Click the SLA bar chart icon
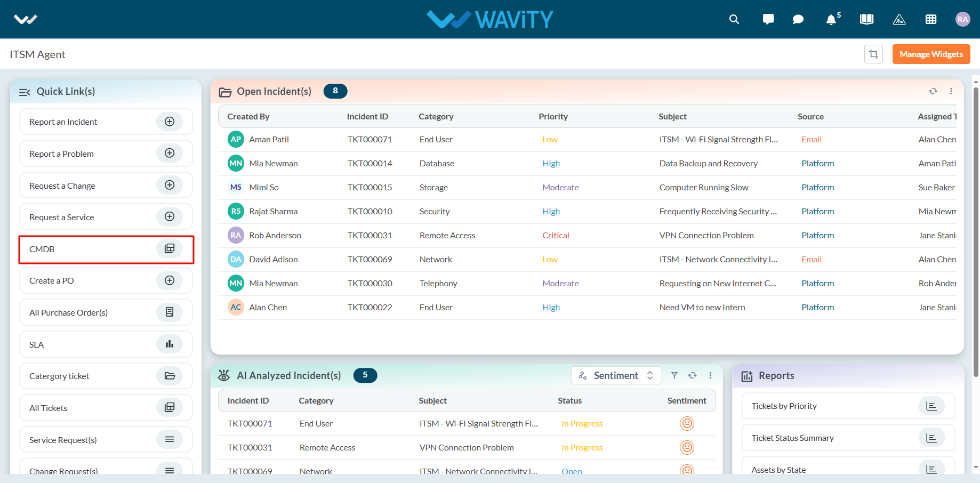Image resolution: width=980 pixels, height=483 pixels. click(x=170, y=344)
